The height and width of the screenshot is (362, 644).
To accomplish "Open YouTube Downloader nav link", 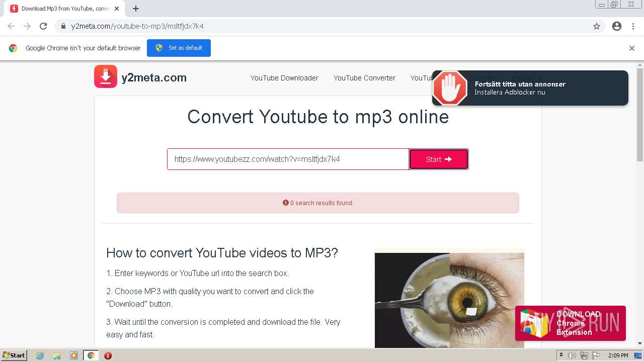I will 284,78.
